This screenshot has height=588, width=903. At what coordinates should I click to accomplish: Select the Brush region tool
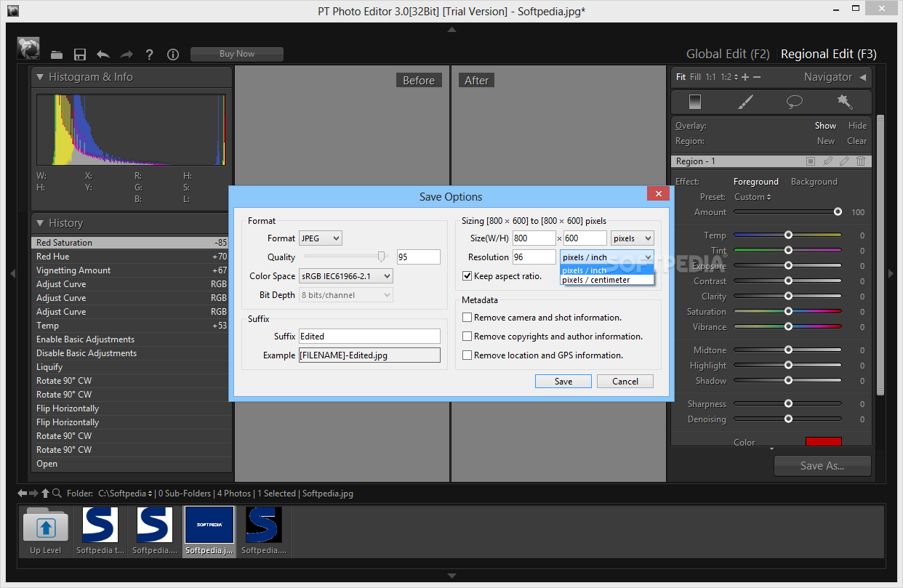(745, 102)
